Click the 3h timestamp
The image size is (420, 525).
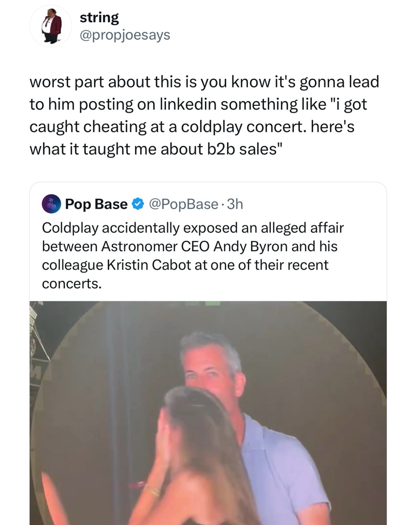coord(235,204)
